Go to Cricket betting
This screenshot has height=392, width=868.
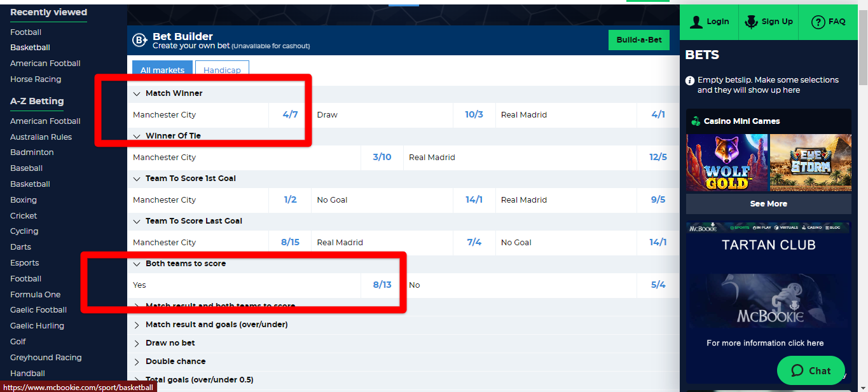coord(24,216)
